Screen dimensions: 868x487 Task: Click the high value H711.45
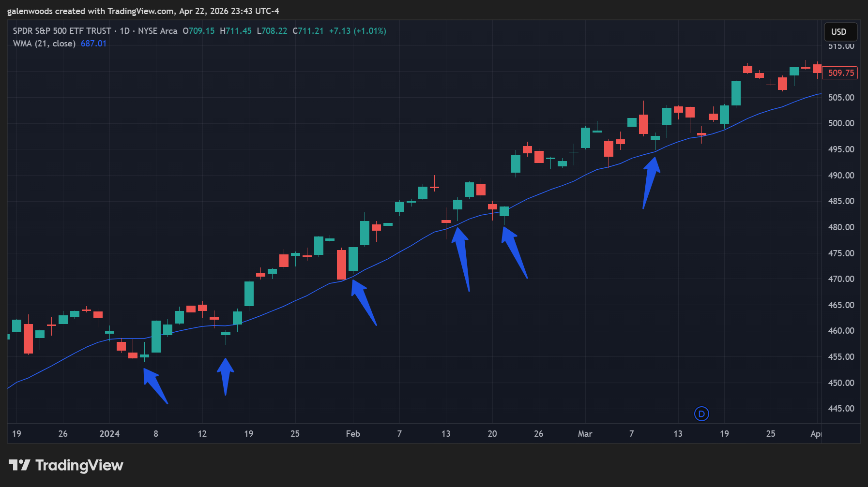pos(236,31)
